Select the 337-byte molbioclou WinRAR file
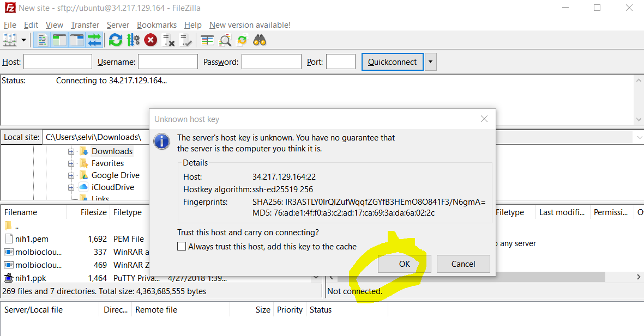 click(x=38, y=252)
